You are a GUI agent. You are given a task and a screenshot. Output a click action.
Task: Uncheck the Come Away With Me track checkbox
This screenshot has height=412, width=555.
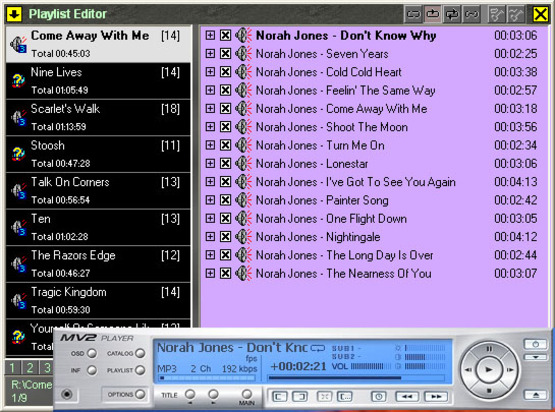[225, 109]
